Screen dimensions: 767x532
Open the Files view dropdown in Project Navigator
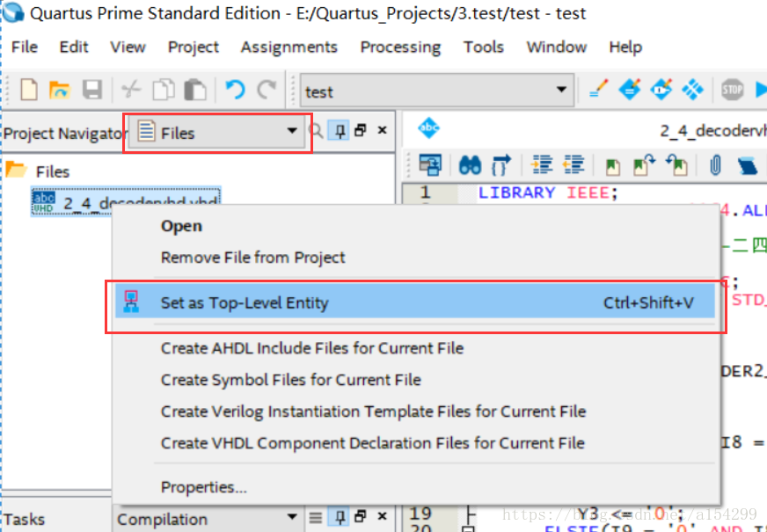click(217, 133)
